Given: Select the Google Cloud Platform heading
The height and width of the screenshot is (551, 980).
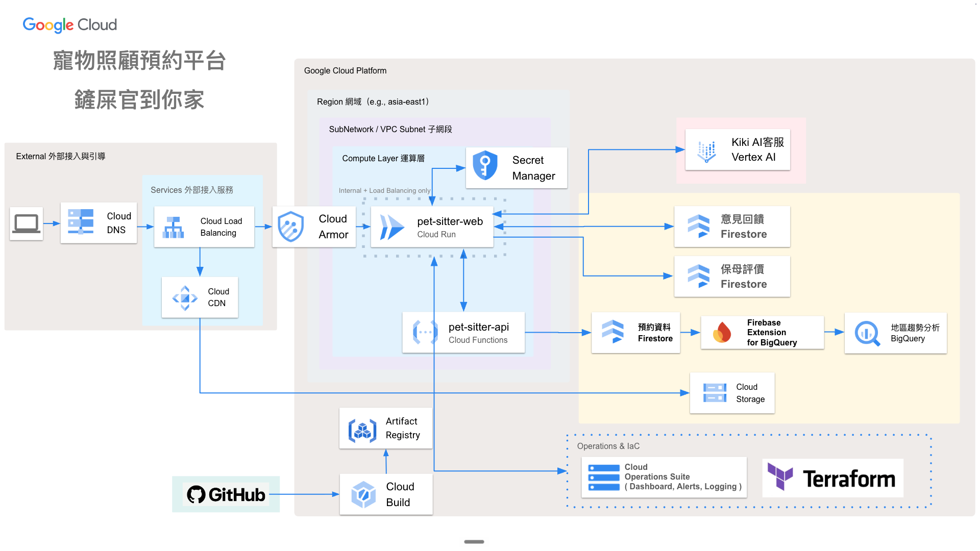Looking at the screenshot, I should (346, 70).
